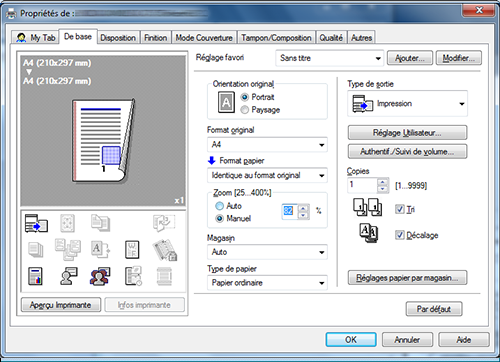This screenshot has height=362, width=500.
Task: Switch to the Tampon/Composition tab
Action: 276,38
